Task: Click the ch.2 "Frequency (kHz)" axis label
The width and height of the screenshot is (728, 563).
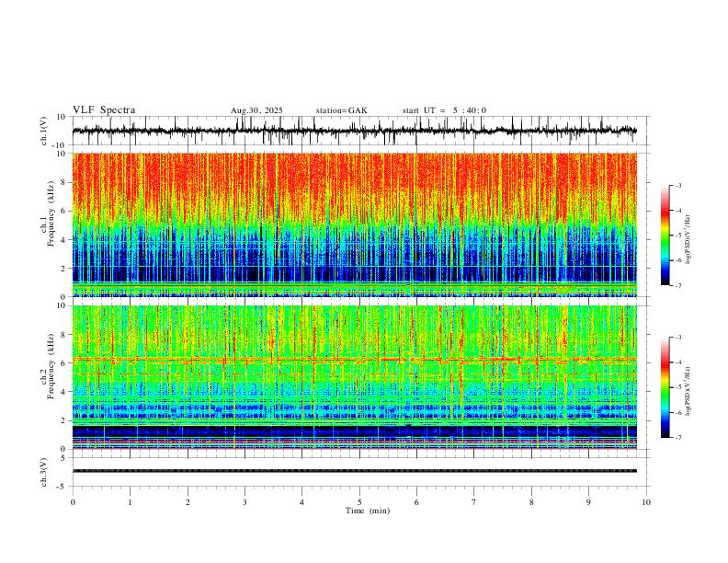Action: [51, 366]
